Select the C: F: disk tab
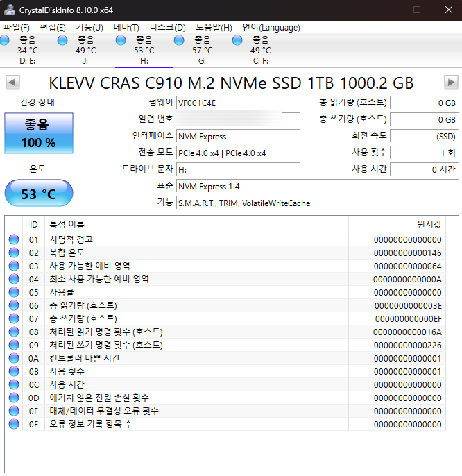The width and height of the screenshot is (462, 476). [x=261, y=51]
